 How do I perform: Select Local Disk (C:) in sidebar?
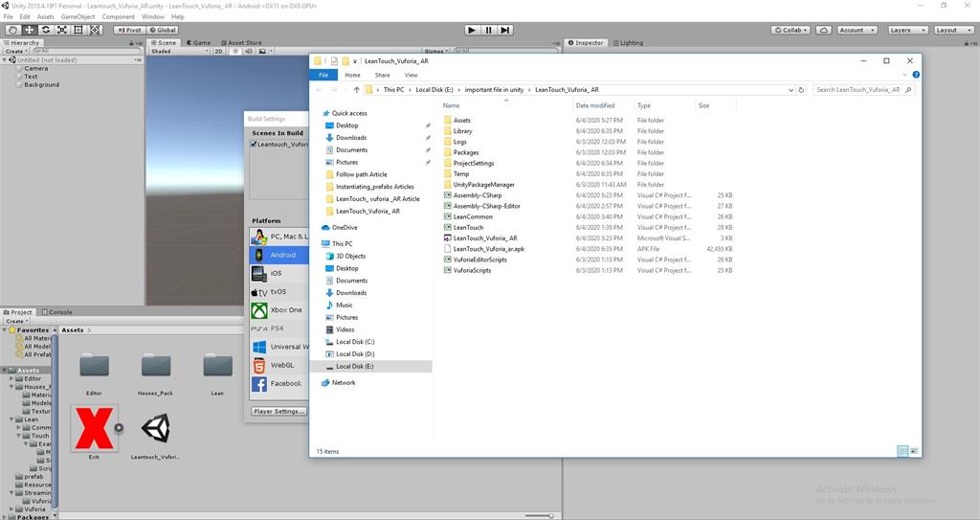(355, 342)
